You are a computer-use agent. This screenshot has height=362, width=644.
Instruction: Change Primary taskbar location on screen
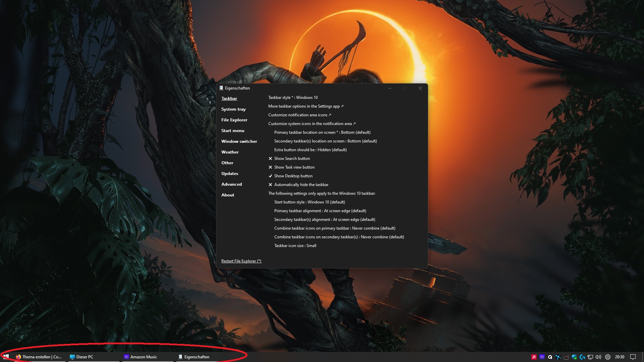(322, 132)
